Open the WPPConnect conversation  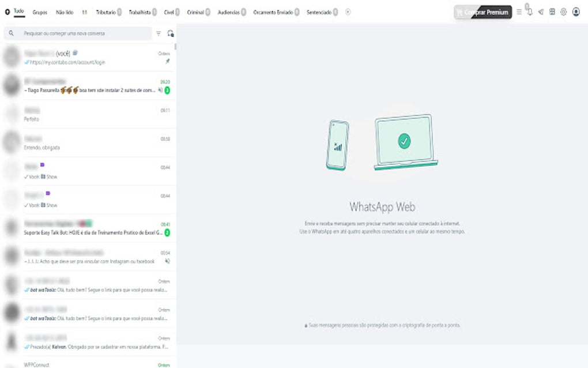point(86,363)
